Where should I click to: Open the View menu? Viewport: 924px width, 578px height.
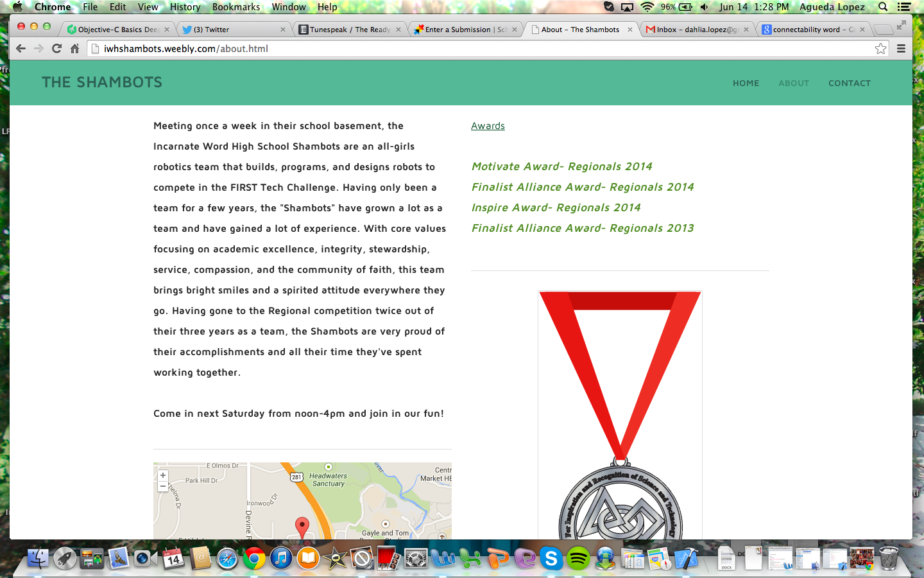pos(148,7)
